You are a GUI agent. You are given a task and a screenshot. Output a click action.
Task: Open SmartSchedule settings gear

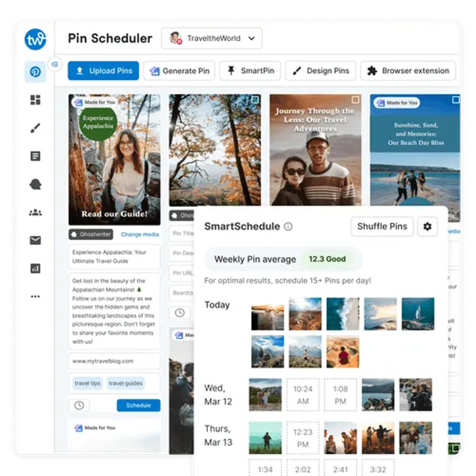click(427, 226)
